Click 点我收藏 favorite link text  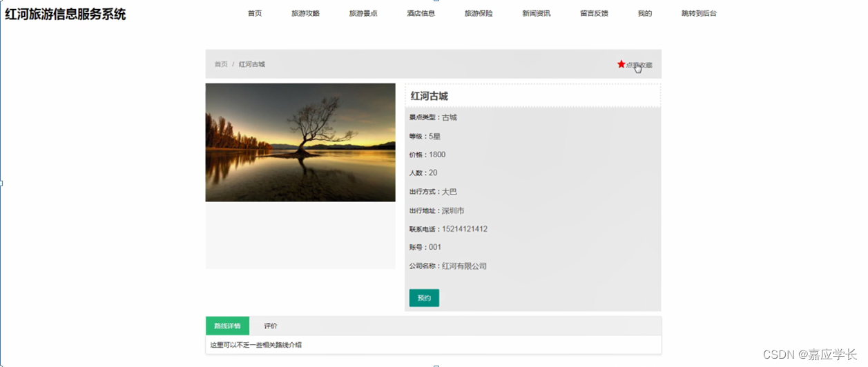click(x=639, y=65)
